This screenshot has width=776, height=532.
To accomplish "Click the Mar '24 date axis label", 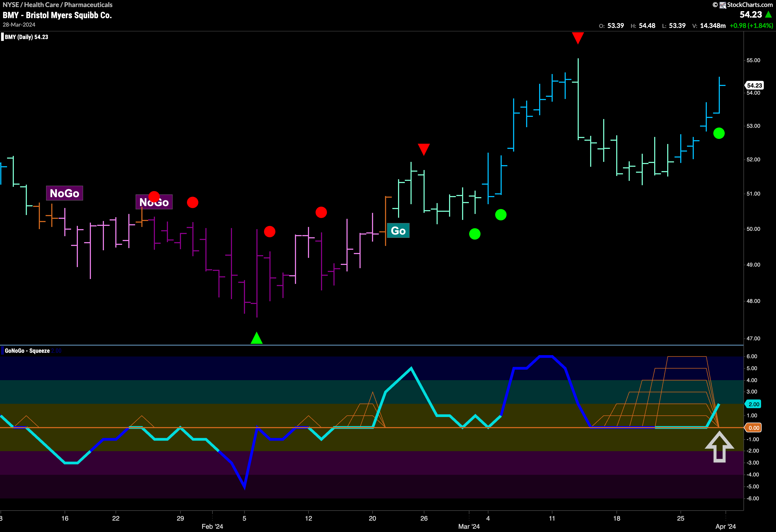I will point(469,526).
